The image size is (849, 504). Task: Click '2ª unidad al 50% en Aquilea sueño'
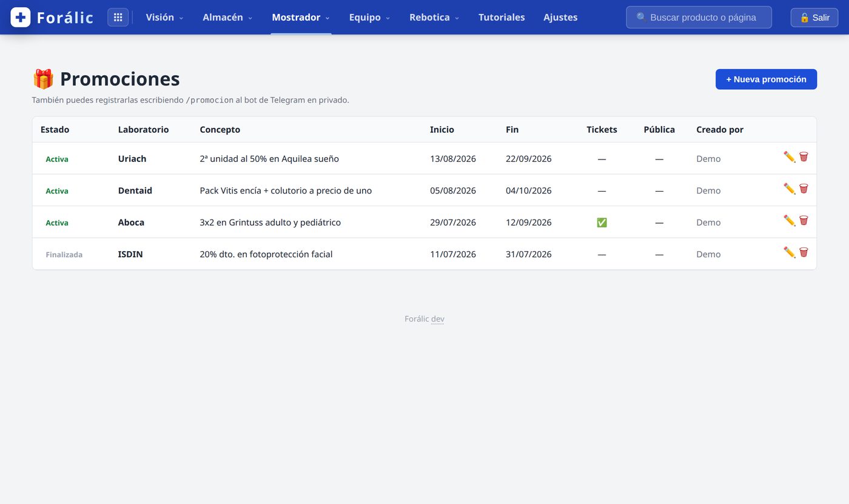click(x=269, y=159)
